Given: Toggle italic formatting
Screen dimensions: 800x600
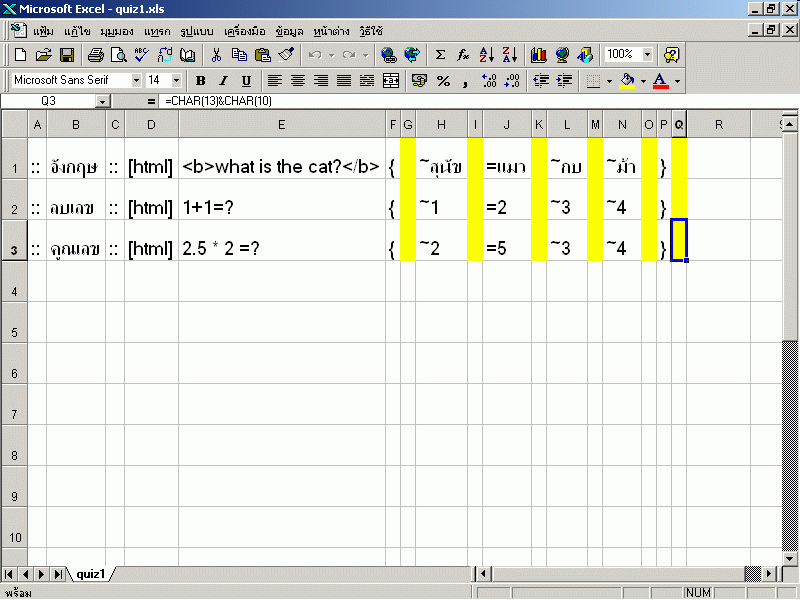Looking at the screenshot, I should [x=222, y=80].
